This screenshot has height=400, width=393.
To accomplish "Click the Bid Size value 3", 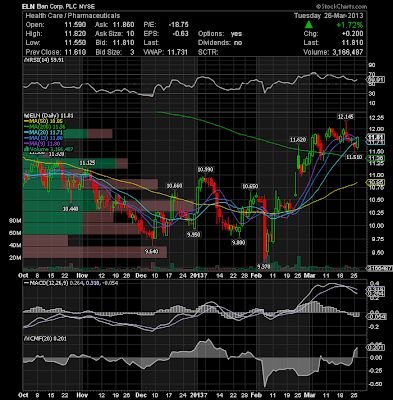I will click(x=132, y=52).
